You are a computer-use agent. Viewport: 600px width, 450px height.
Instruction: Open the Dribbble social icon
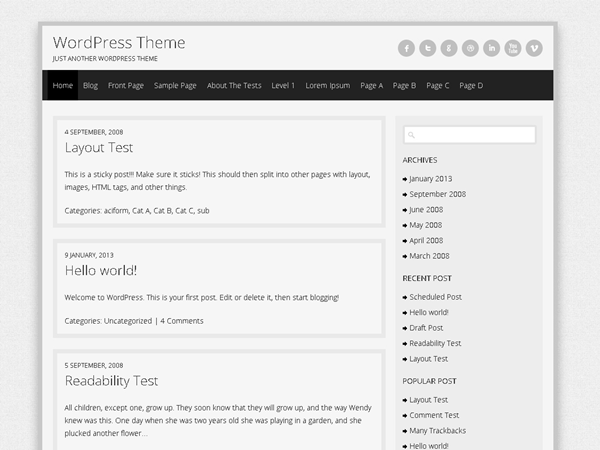(470, 48)
